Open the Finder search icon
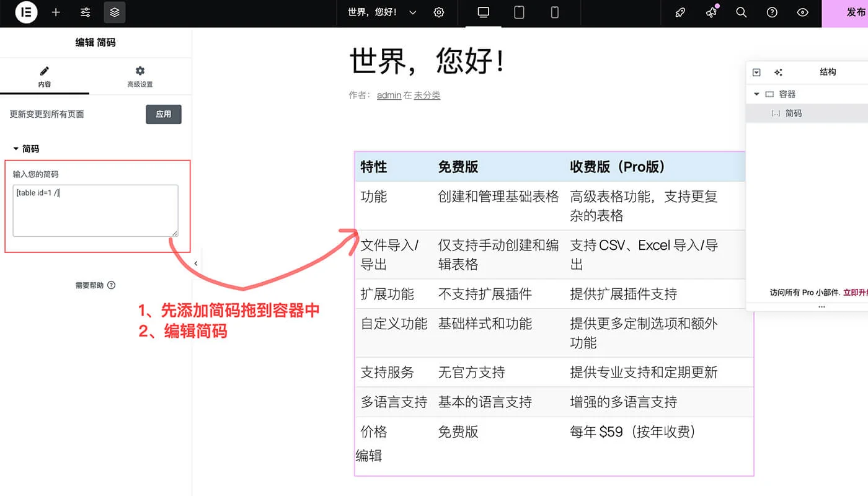 click(742, 12)
